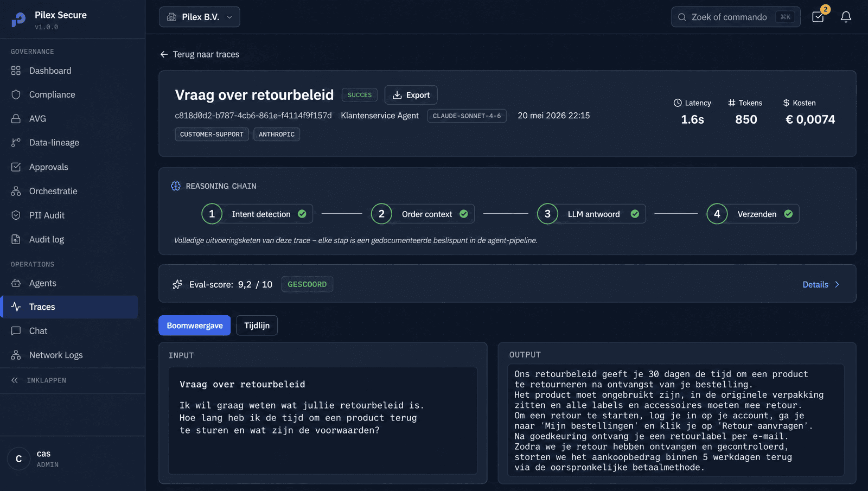Click the Approvals checkbox icon
This screenshot has width=868, height=491.
[x=16, y=167]
